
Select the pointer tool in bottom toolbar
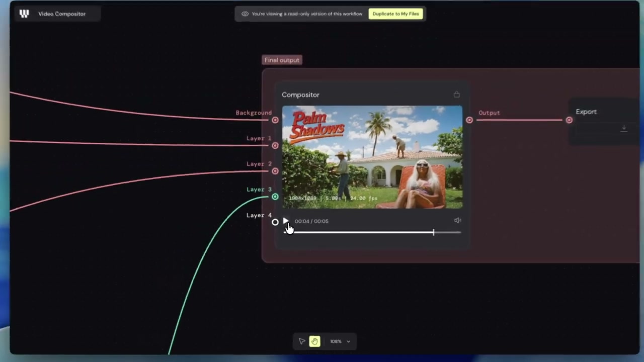point(302,341)
